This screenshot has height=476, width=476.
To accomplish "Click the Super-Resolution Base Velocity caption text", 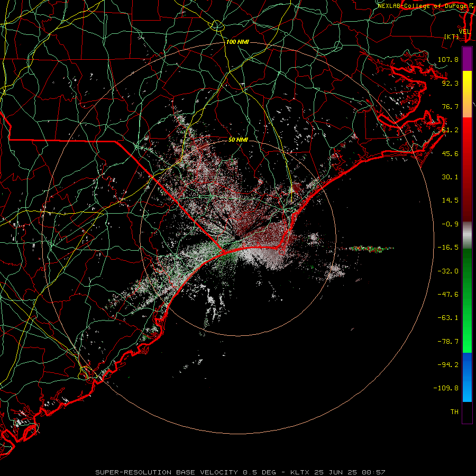I will (x=241, y=472).
